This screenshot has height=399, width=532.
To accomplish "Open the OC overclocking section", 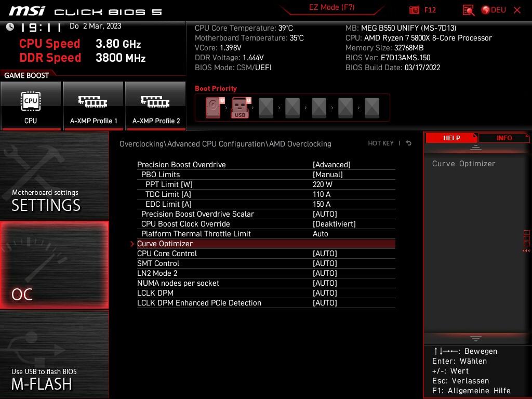I will tap(54, 265).
